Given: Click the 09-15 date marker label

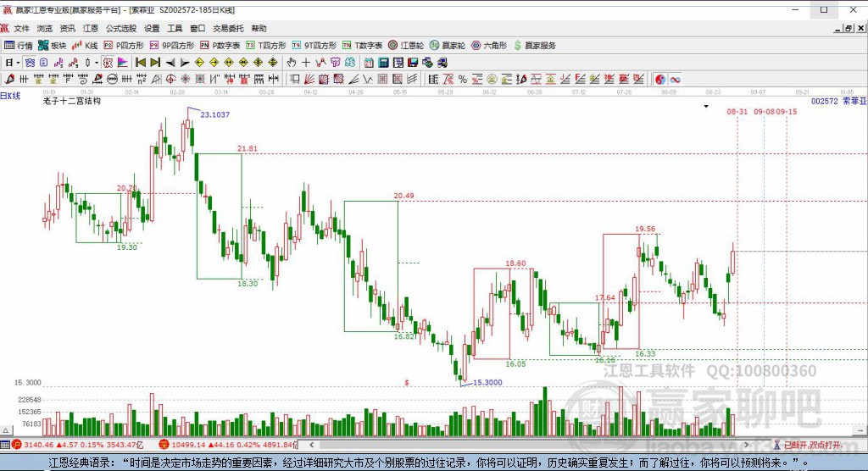Looking at the screenshot, I should [x=787, y=111].
